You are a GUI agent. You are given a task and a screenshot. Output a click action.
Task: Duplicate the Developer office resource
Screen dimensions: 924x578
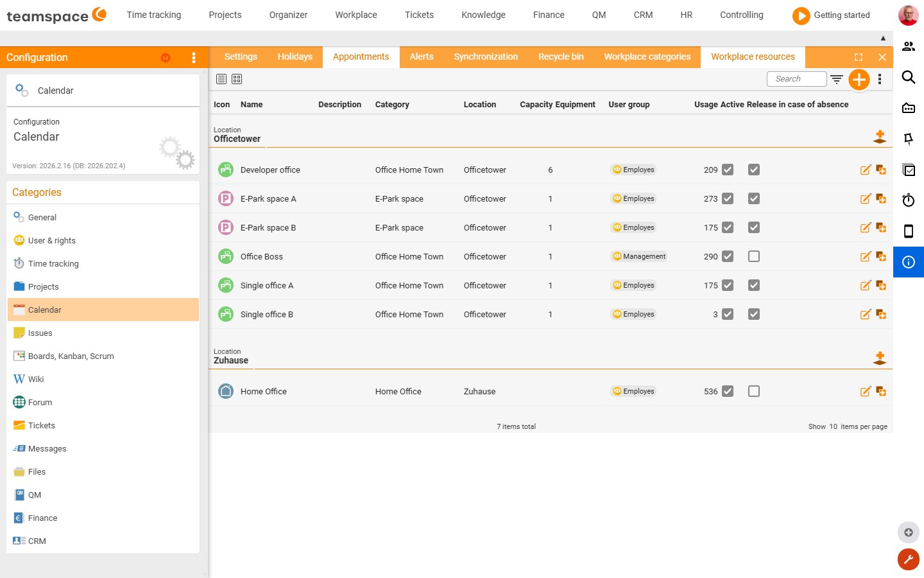coord(881,170)
